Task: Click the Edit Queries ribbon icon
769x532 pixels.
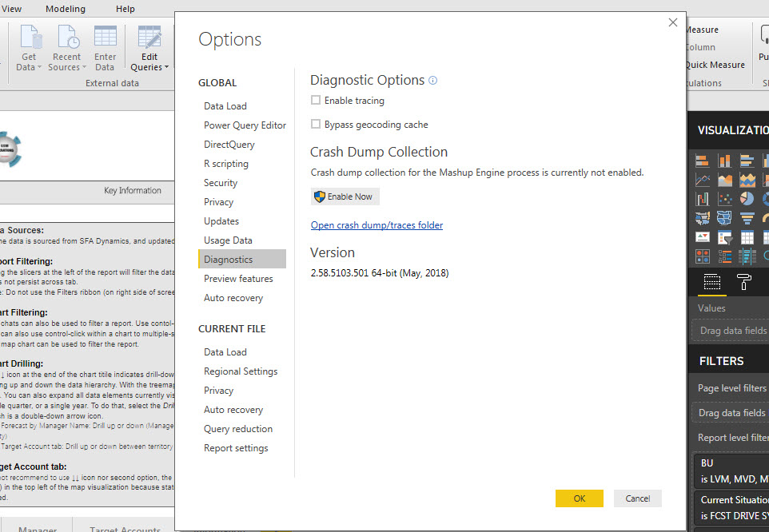Action: coord(149,38)
